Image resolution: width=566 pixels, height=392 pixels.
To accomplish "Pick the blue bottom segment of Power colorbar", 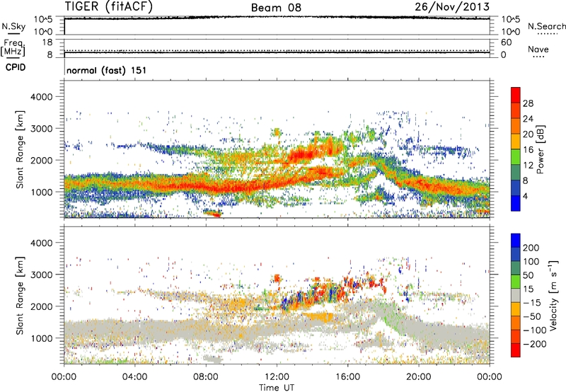I will [516, 203].
